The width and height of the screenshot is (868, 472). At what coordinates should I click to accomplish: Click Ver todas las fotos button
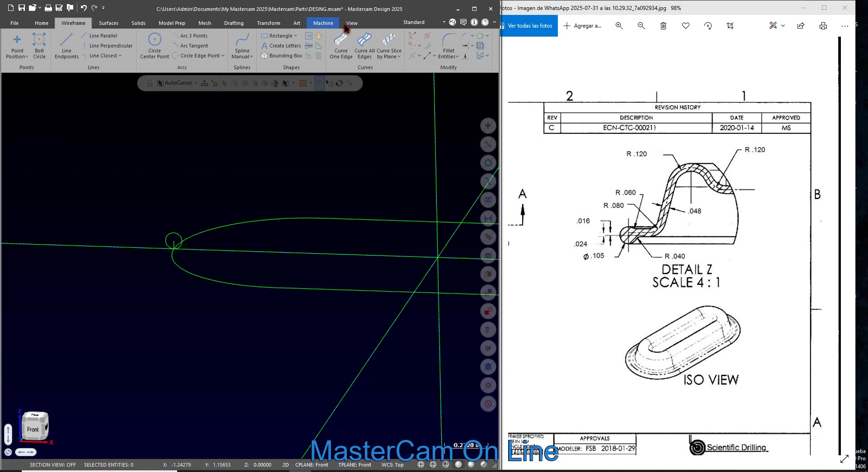(x=529, y=26)
